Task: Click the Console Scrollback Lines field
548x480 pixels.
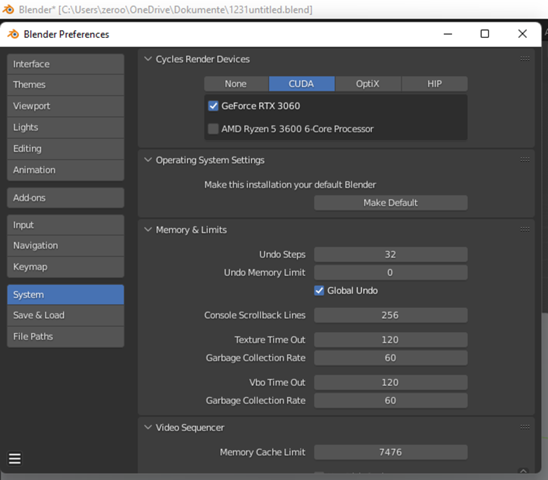Action: click(391, 315)
